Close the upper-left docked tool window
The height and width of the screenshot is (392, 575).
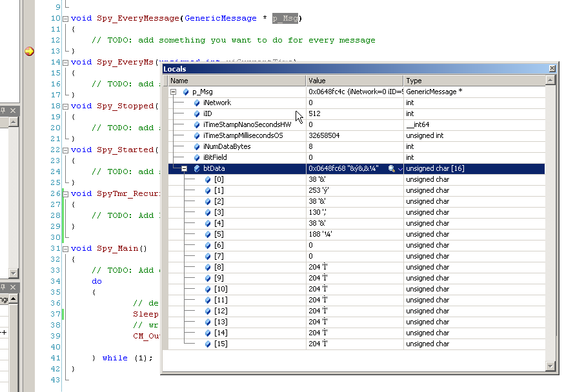coord(14,110)
